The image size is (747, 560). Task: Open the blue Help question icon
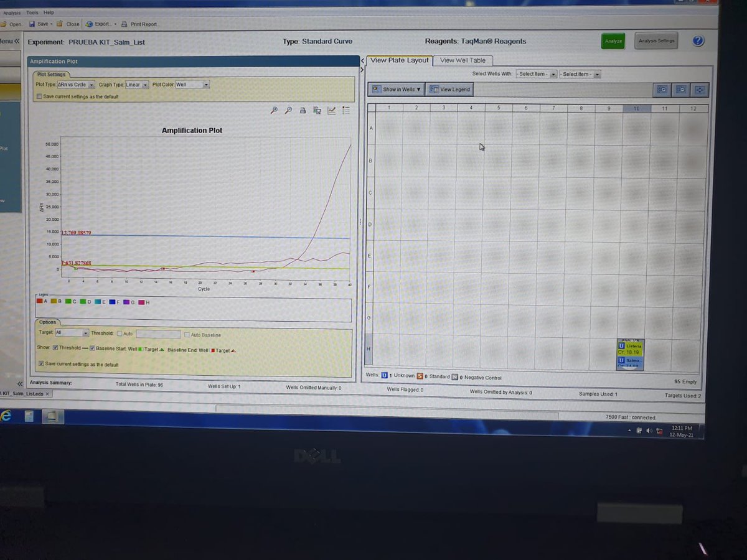pos(698,41)
